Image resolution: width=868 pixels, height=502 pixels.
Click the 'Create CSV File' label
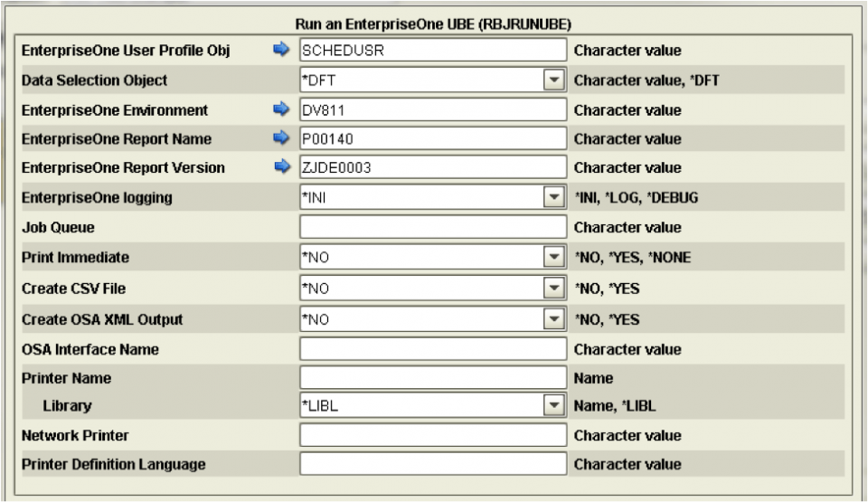(73, 289)
